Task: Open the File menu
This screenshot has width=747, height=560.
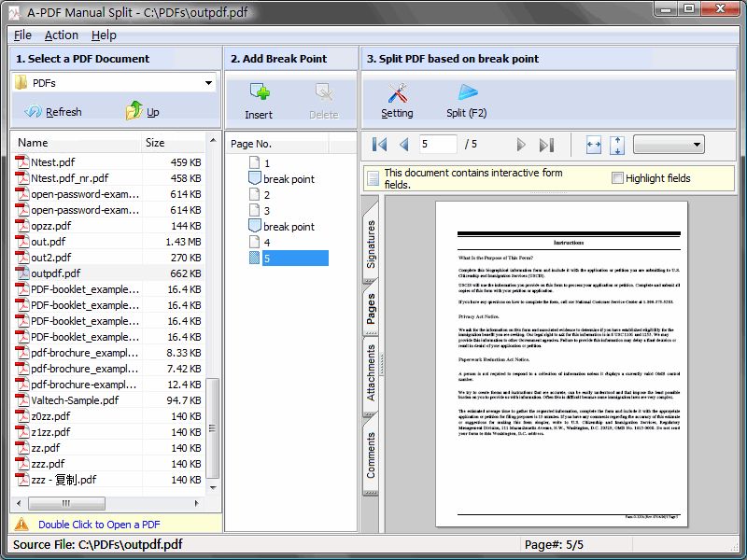Action: click(x=22, y=35)
